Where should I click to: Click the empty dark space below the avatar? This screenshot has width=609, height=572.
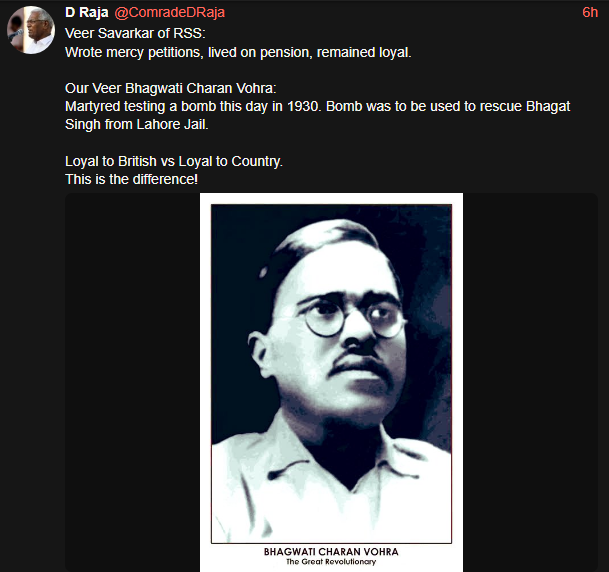coord(31,311)
